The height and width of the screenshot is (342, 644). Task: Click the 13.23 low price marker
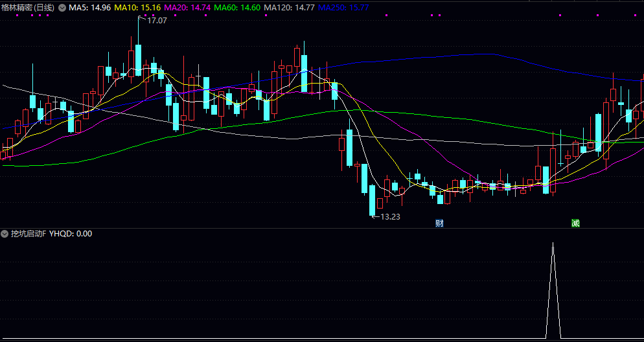[x=390, y=217]
